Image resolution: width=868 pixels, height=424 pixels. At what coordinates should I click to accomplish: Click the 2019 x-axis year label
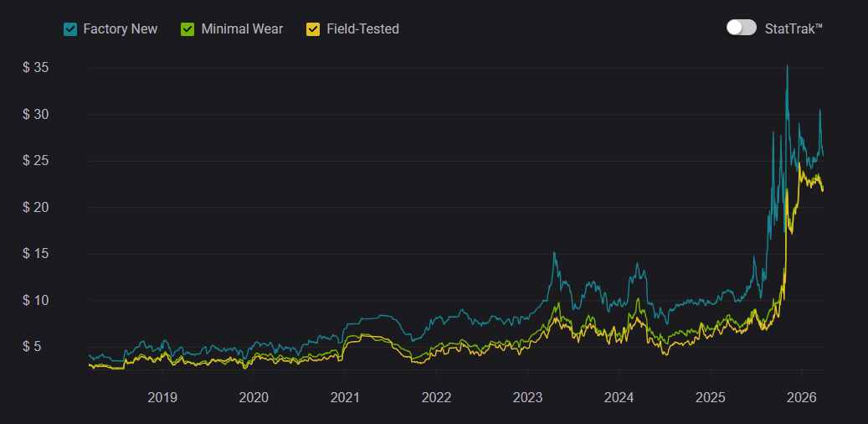[162, 396]
